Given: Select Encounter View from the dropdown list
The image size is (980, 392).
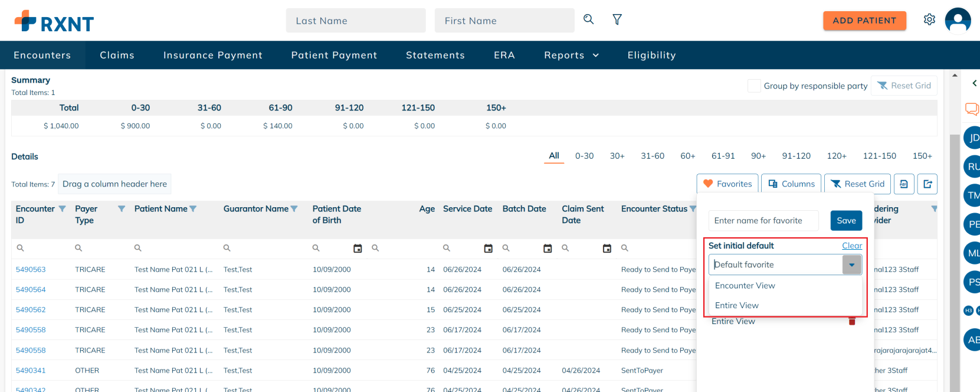Looking at the screenshot, I should click(745, 286).
